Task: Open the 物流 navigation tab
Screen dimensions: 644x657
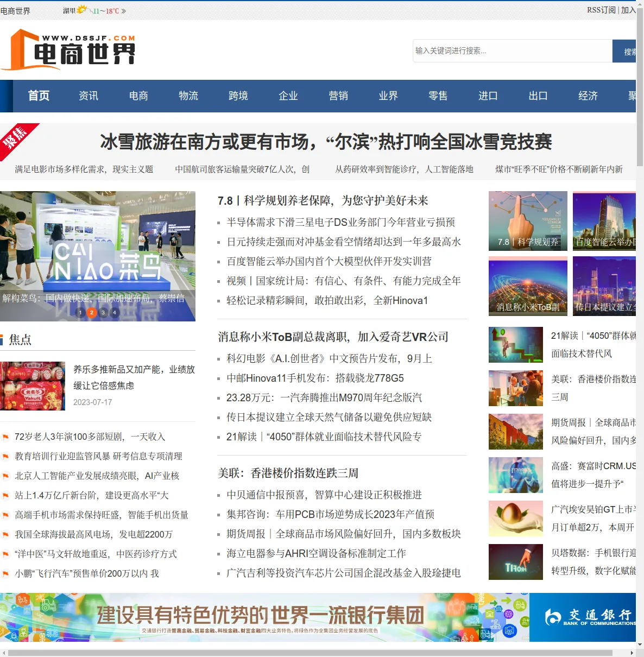Action: [188, 96]
